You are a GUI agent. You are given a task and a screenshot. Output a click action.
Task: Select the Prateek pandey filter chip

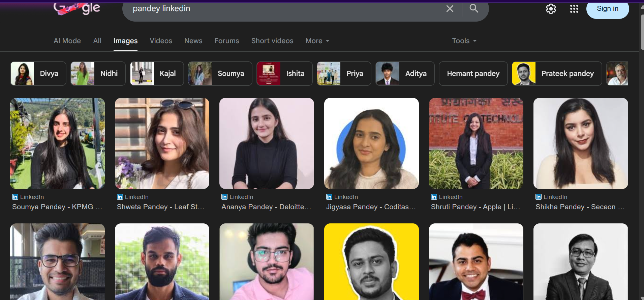557,74
